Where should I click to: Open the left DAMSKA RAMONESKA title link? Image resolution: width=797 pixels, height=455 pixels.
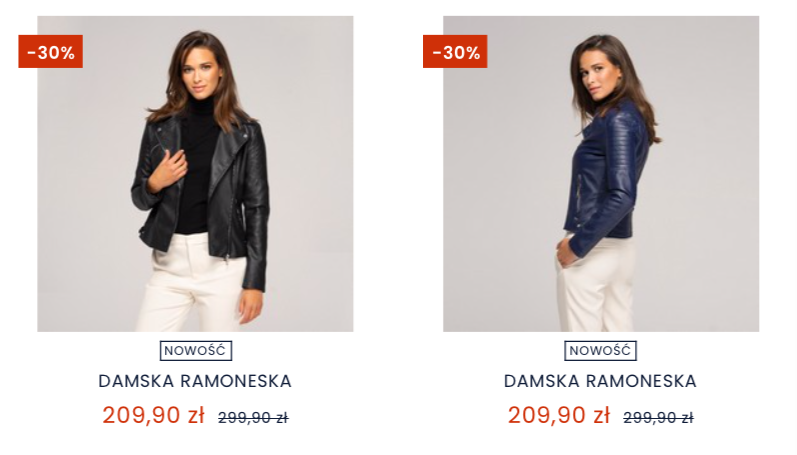click(195, 381)
